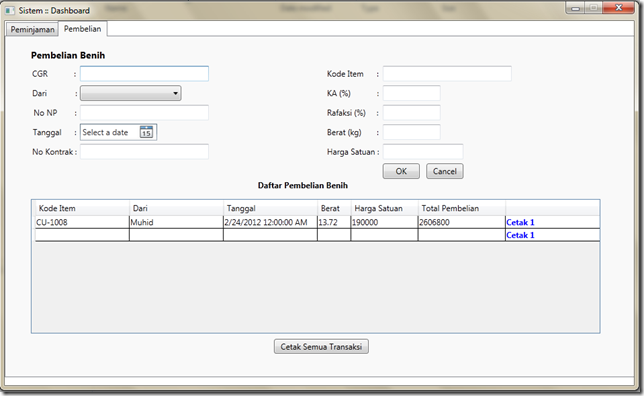The height and width of the screenshot is (396, 644).
Task: Click Cetak 1 link in the empty row
Action: [x=520, y=235]
